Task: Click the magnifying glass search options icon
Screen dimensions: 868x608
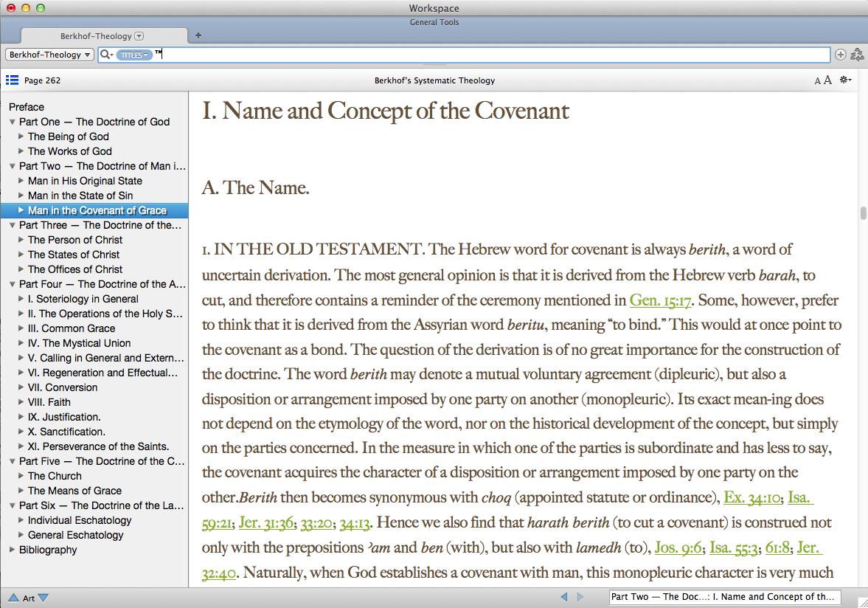Action: coord(106,55)
